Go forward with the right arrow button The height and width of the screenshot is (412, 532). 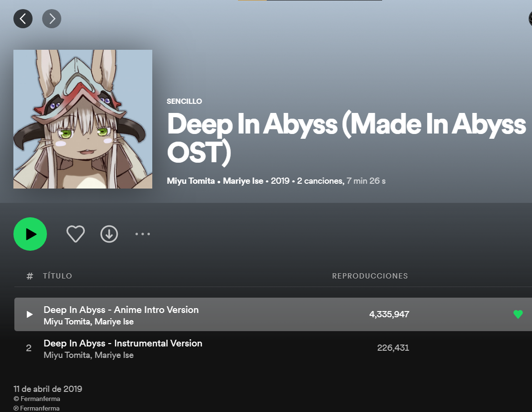point(52,19)
